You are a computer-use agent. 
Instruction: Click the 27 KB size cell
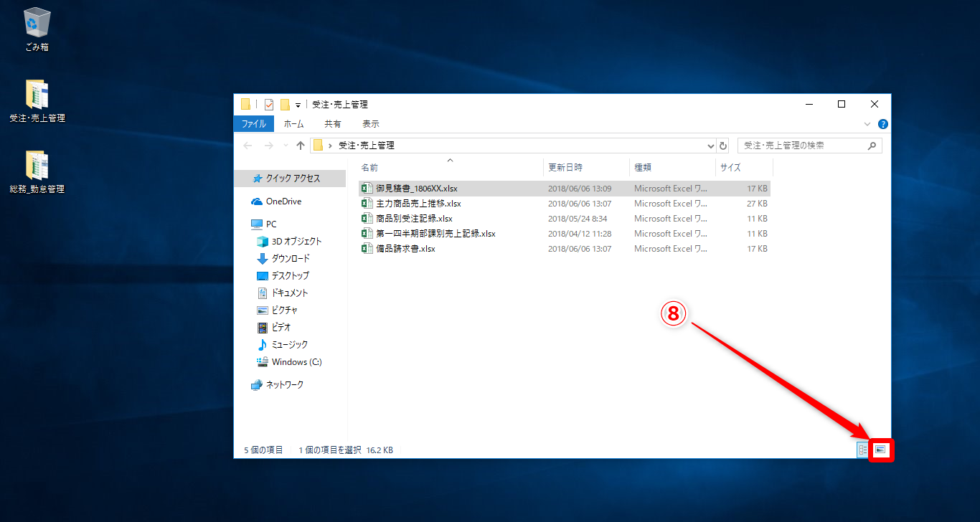(x=757, y=204)
